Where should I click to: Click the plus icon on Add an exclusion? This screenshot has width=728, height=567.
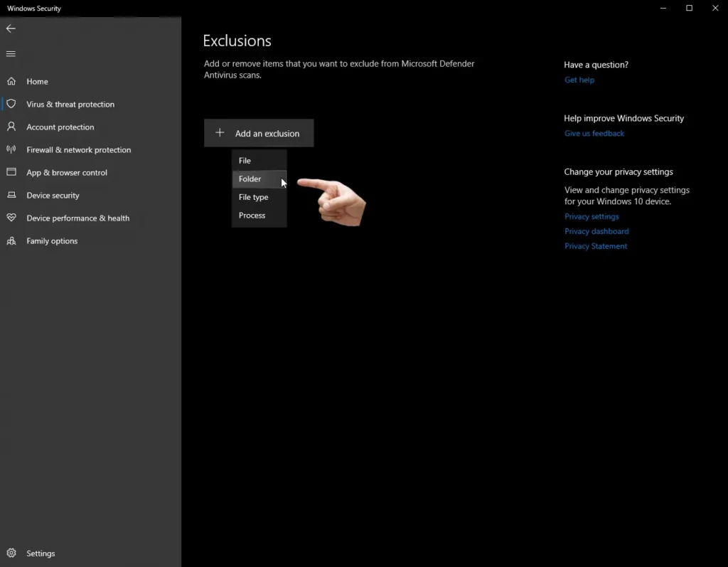click(x=220, y=133)
